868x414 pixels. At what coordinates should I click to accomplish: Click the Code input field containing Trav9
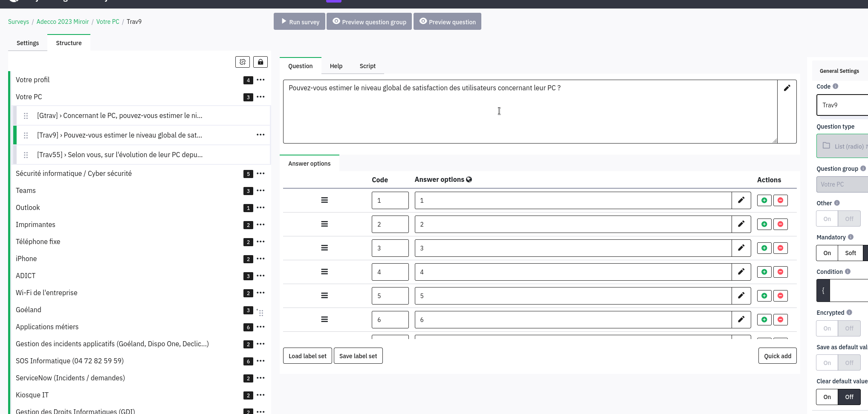coord(842,105)
